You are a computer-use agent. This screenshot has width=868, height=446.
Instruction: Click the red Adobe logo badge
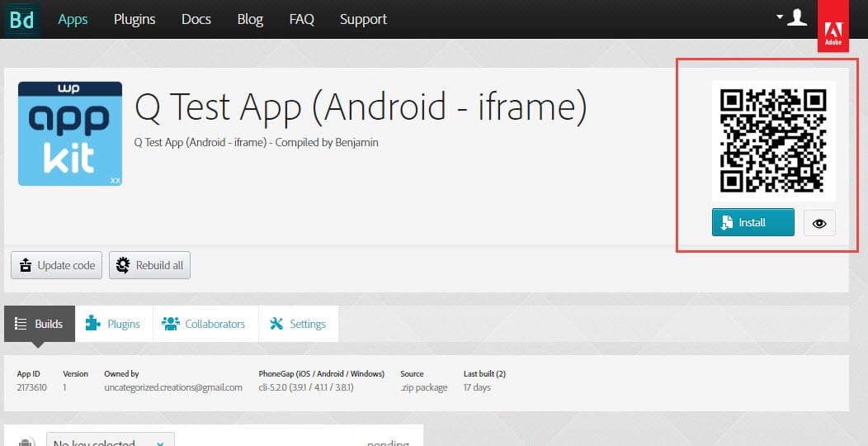point(833,26)
